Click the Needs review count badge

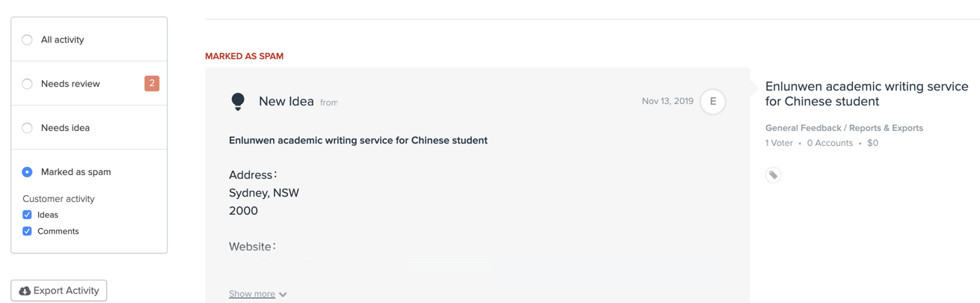point(152,83)
